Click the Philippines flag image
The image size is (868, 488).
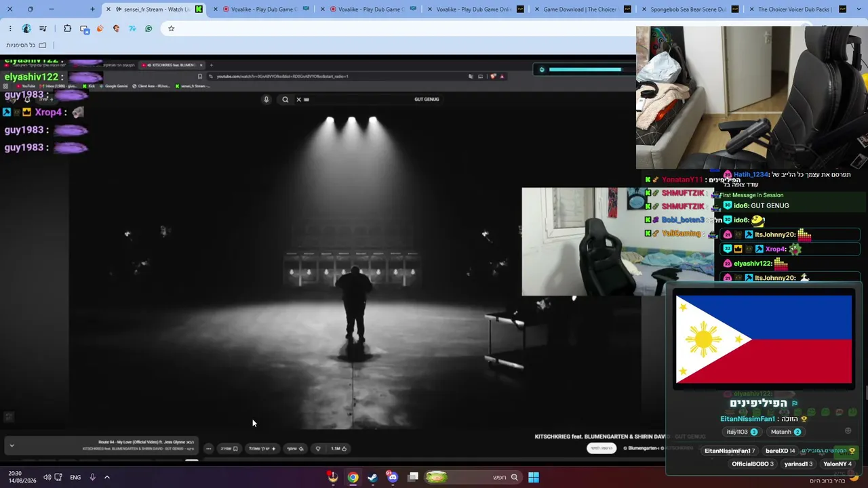click(x=764, y=340)
